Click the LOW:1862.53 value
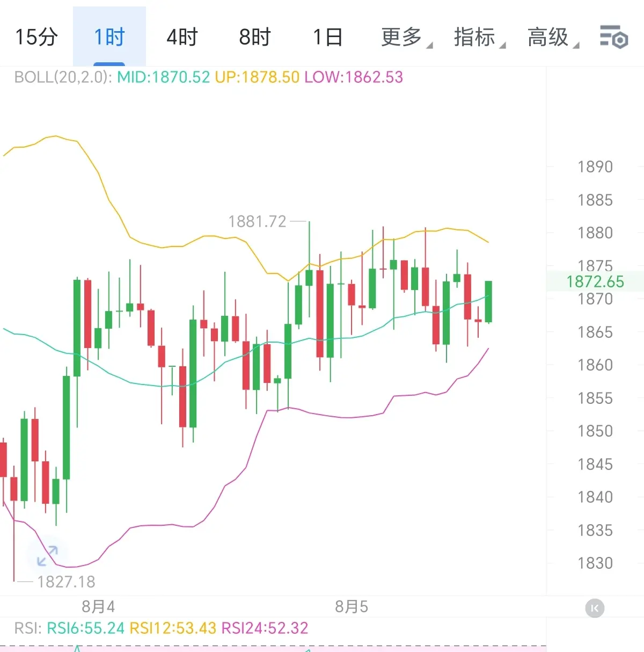The height and width of the screenshot is (652, 644). coord(354,77)
